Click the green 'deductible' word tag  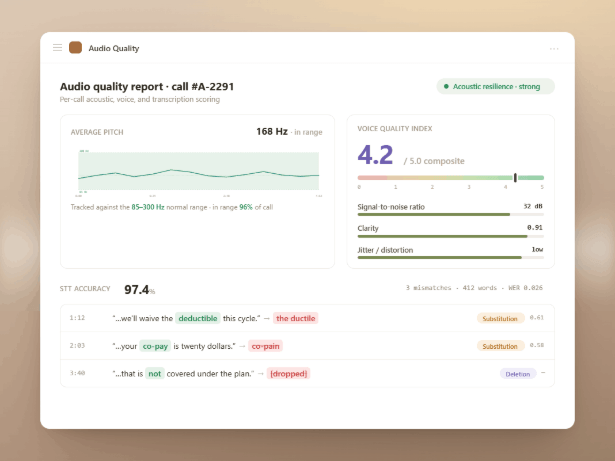click(198, 318)
